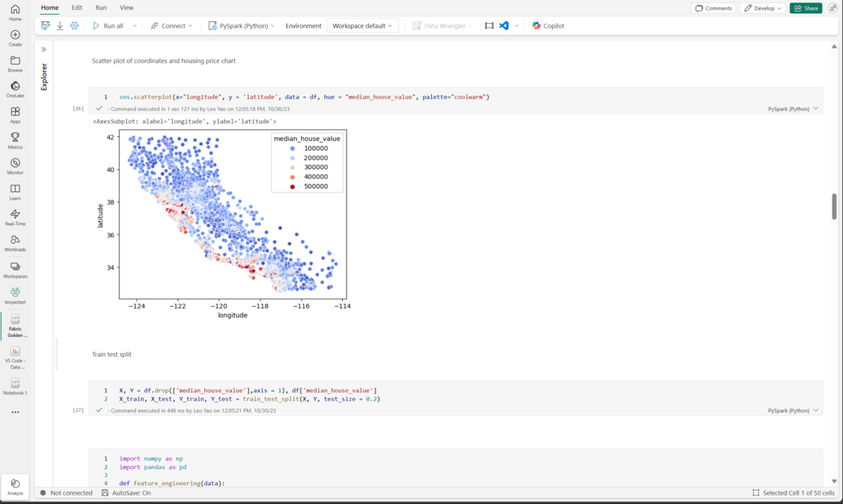Image resolution: width=843 pixels, height=504 pixels.
Task: Open notebook in VS Code icon
Action: coord(504,25)
